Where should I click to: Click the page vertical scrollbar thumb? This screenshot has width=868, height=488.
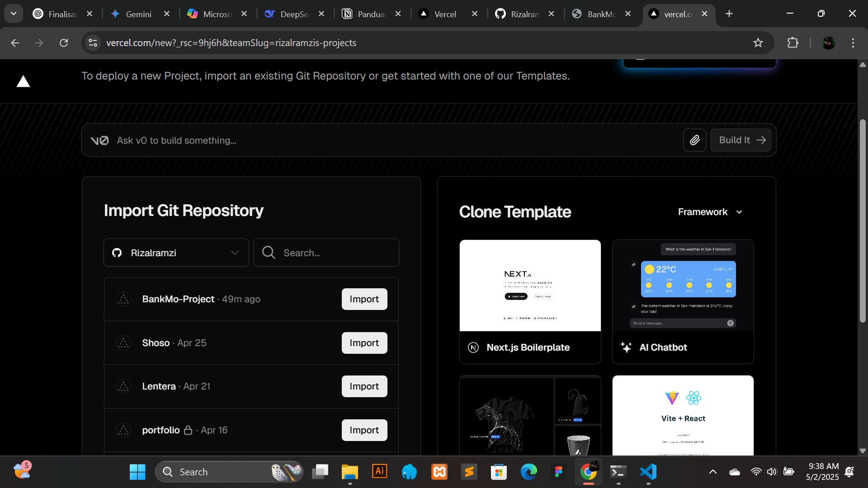tap(863, 221)
